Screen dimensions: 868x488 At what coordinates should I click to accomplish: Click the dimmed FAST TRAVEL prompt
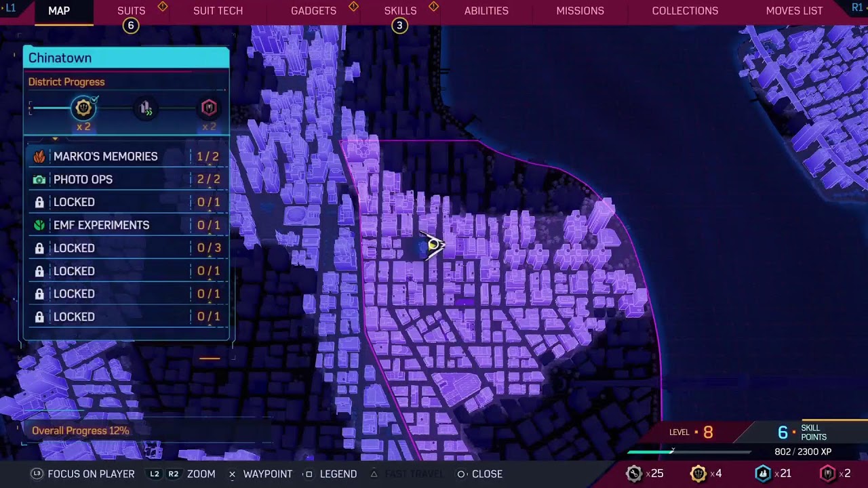click(406, 474)
